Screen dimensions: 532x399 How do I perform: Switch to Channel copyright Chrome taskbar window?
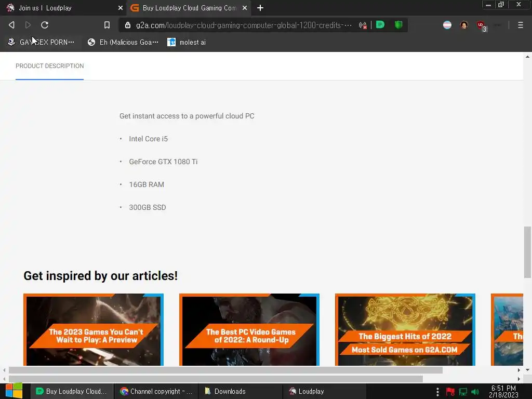(156, 391)
